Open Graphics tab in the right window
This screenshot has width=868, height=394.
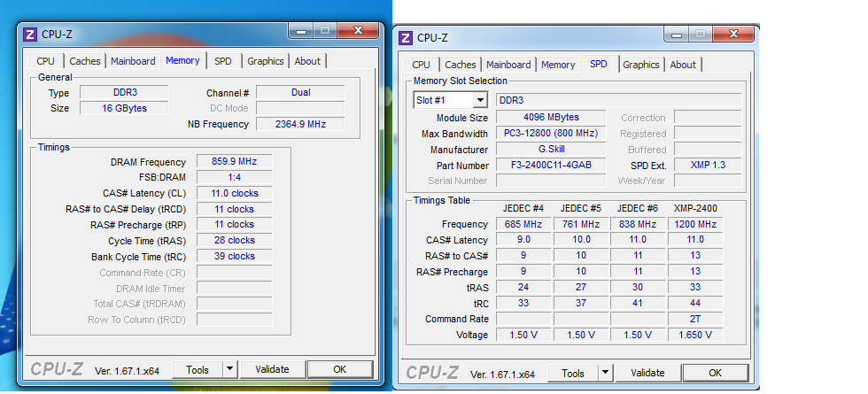[x=641, y=64]
